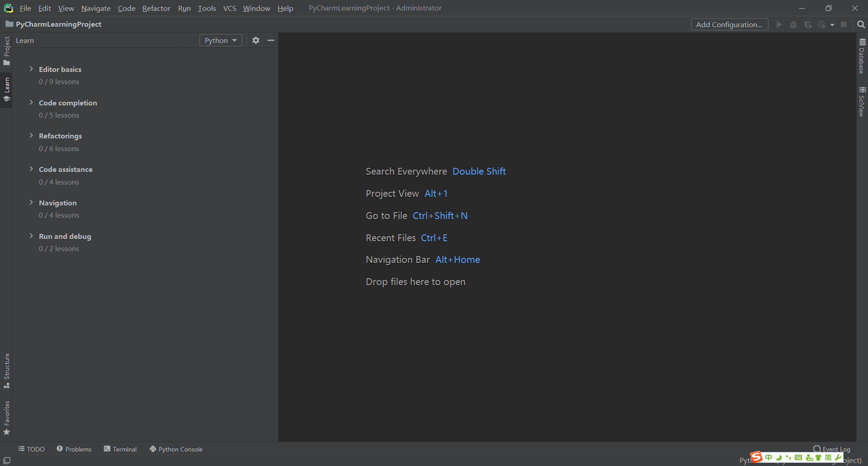Toggle the SciView tool window stripe
Screen dimensions: 868x466
point(862,102)
